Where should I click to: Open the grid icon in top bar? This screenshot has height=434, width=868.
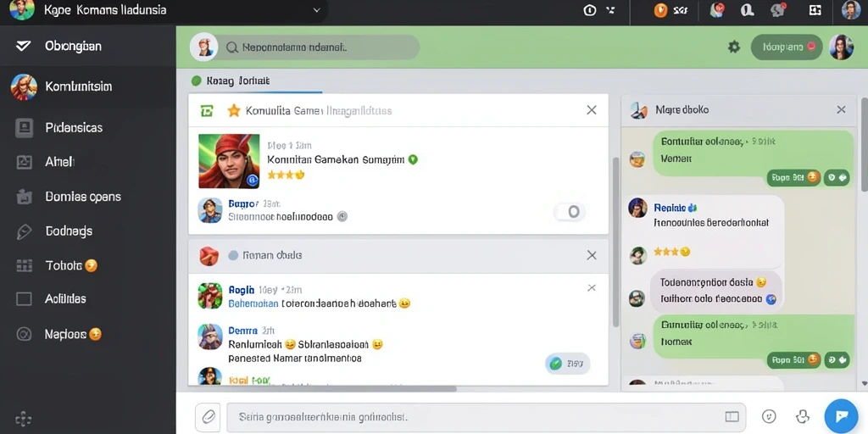(x=815, y=10)
